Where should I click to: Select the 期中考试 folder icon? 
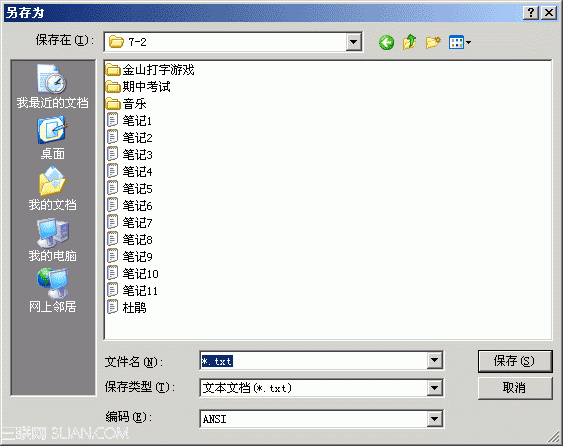113,87
